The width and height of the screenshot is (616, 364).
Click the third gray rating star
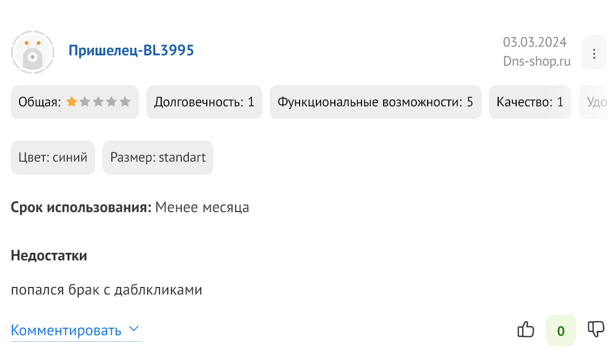tap(98, 102)
